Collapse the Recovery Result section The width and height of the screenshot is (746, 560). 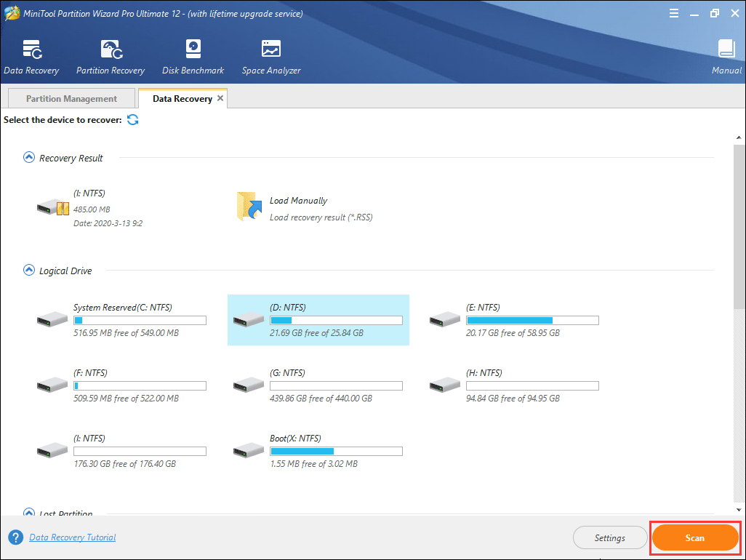[29, 157]
